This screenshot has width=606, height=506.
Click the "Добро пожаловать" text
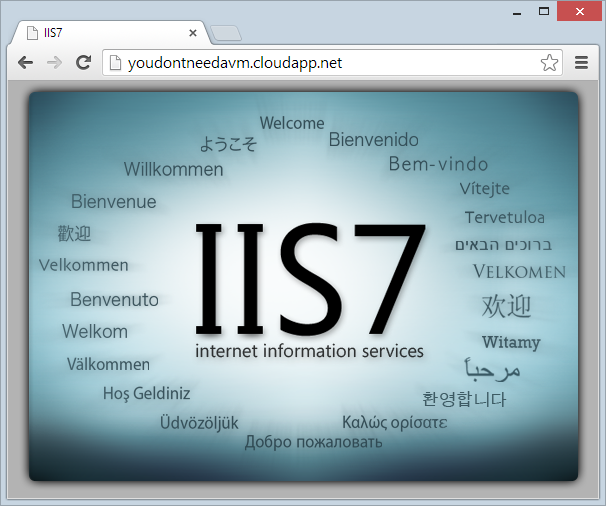[x=313, y=442]
